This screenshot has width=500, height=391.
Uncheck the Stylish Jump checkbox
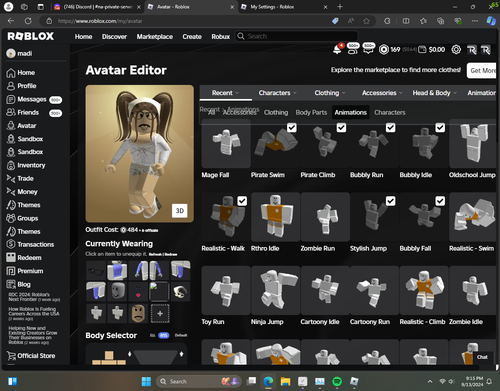(x=391, y=201)
